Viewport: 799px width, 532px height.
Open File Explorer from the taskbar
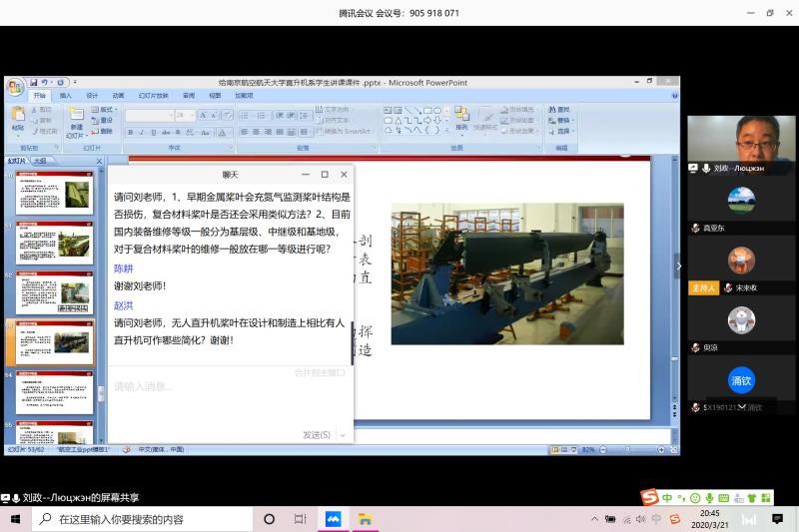(366, 519)
